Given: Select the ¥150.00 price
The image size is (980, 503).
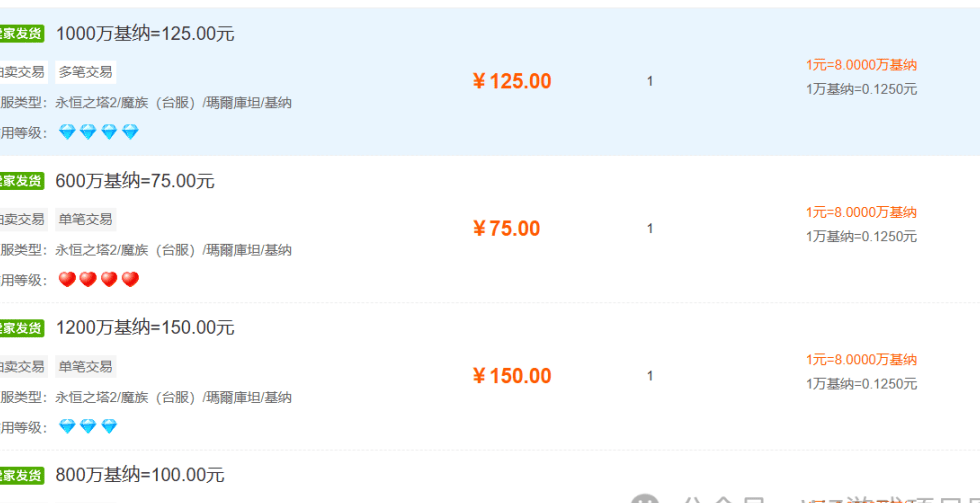Looking at the screenshot, I should click(512, 377).
